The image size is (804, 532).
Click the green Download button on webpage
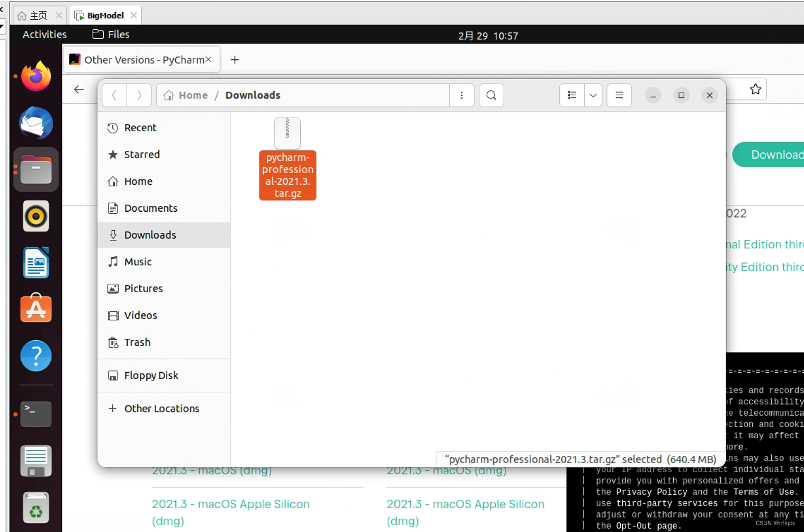point(769,155)
